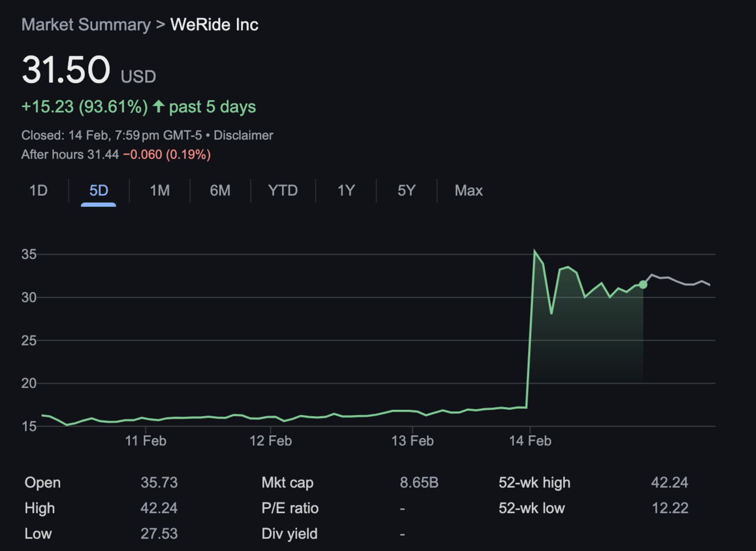
Task: Click the green closing price dot on chart
Action: [643, 285]
